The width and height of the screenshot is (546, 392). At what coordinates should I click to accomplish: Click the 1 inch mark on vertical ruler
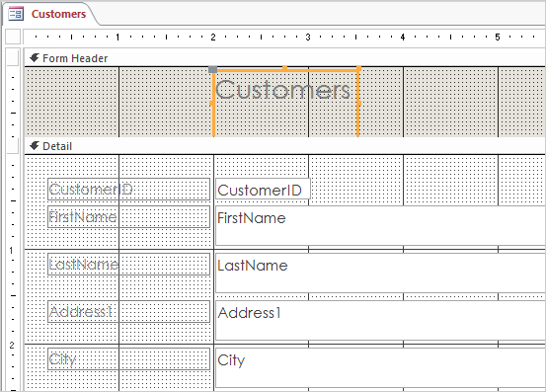click(x=12, y=251)
